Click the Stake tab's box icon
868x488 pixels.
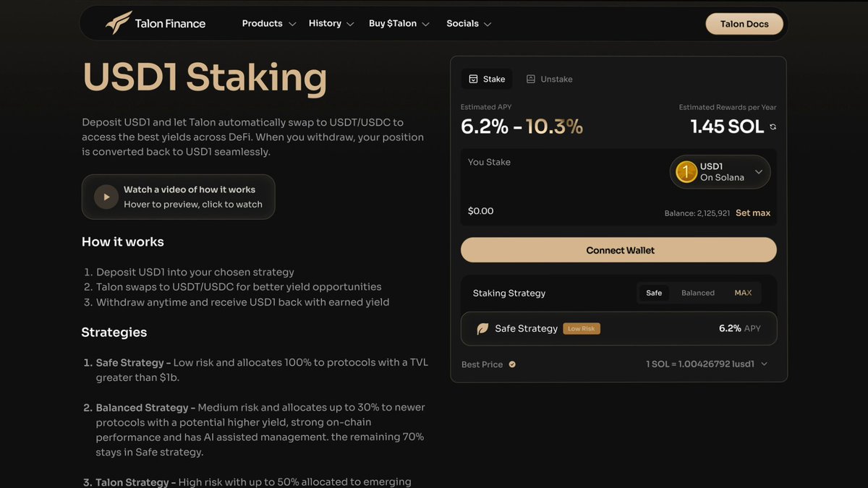pos(473,79)
